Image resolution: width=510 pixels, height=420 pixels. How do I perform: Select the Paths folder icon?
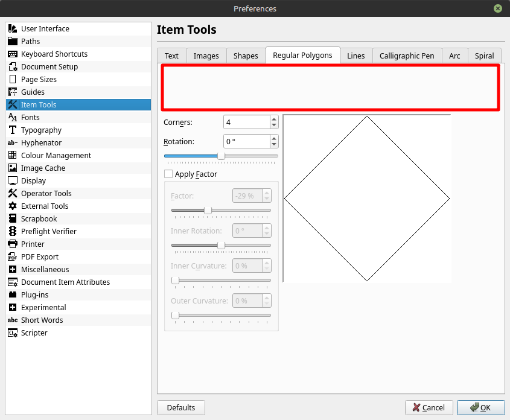pos(13,42)
